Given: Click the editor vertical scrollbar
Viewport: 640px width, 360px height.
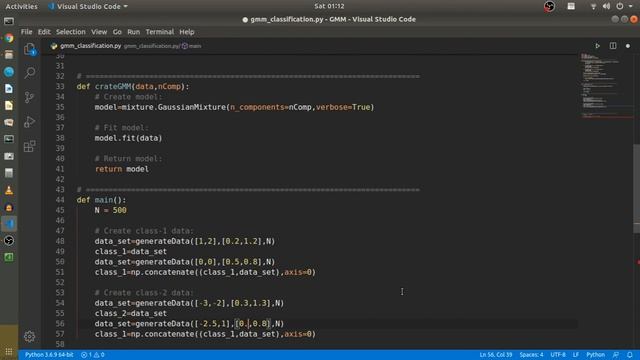Looking at the screenshot, I should click(637, 188).
